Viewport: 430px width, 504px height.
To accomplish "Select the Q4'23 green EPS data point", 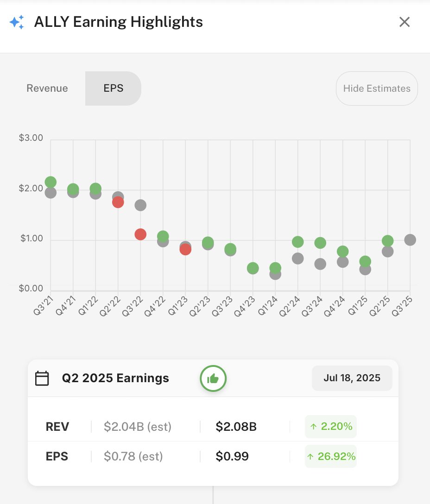I will (x=253, y=268).
